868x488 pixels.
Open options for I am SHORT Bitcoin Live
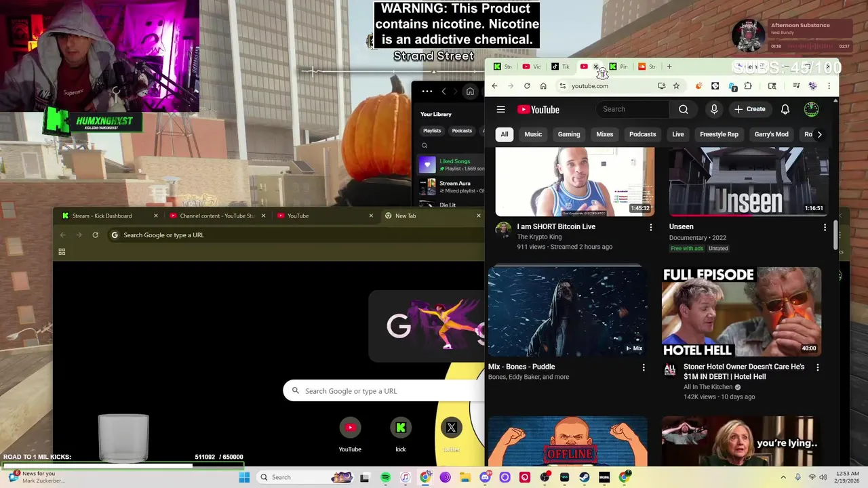click(x=651, y=227)
